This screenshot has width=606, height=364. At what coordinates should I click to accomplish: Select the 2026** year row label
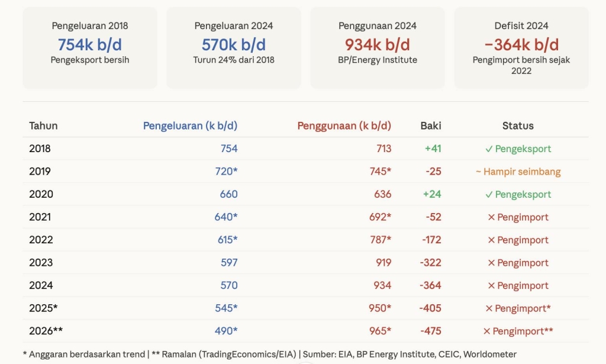46,331
